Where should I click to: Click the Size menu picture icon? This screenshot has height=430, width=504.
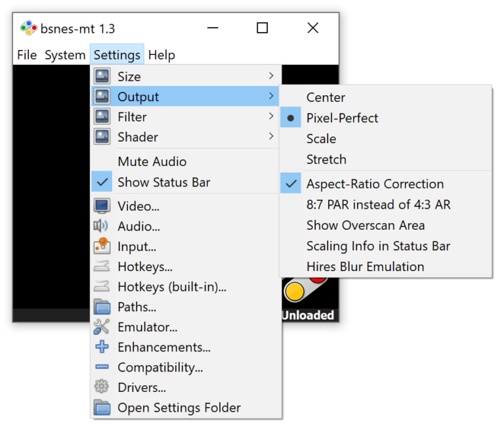pyautogui.click(x=102, y=76)
